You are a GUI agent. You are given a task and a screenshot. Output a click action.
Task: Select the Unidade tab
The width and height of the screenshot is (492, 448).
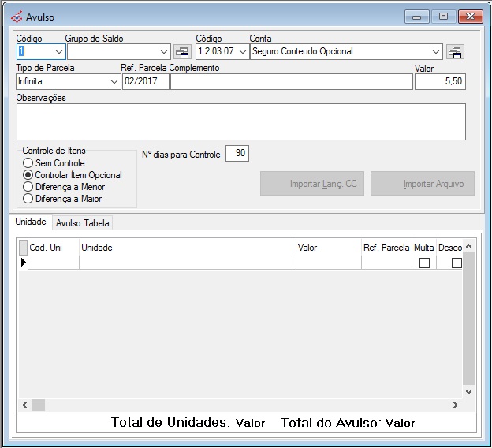[x=31, y=222]
